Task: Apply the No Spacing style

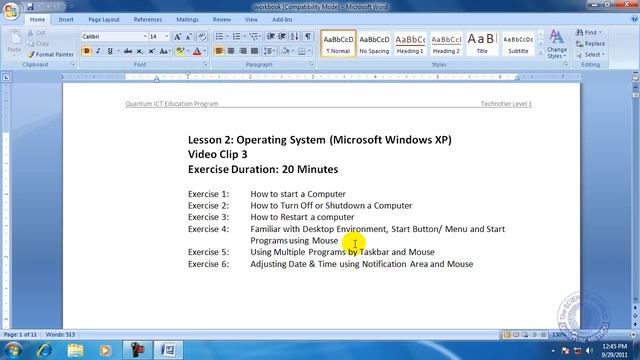Action: (374, 43)
